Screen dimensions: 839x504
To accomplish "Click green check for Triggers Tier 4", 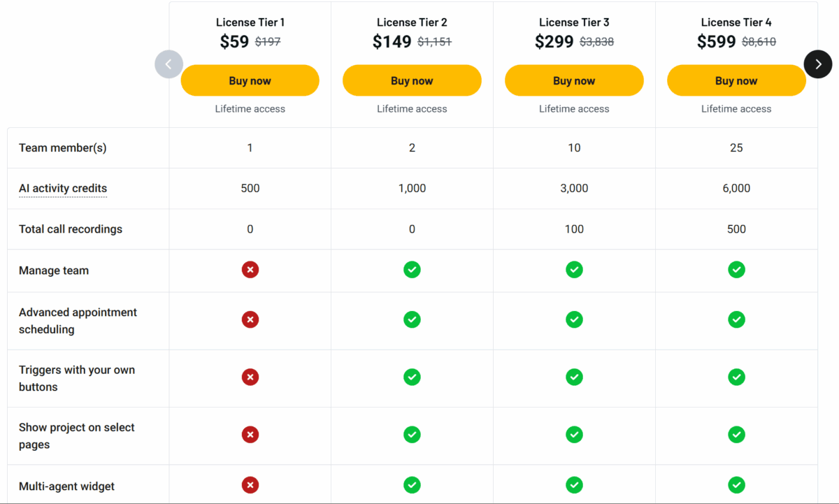I will 736,377.
